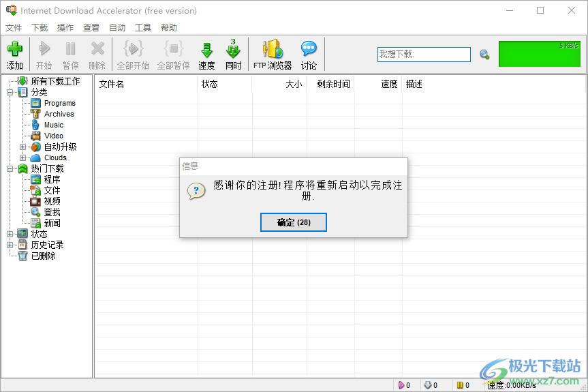Image resolution: width=588 pixels, height=392 pixels.
Task: Click the application icon in title bar
Action: click(12, 10)
